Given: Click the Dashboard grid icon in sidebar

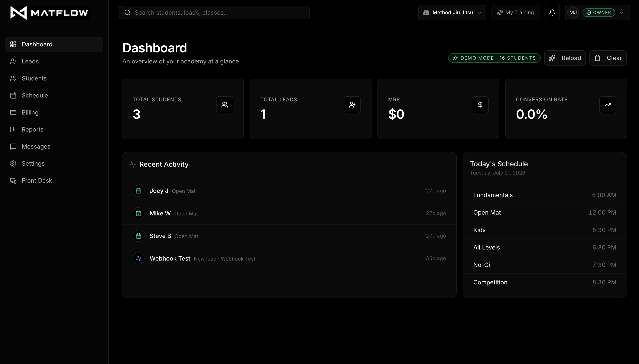Looking at the screenshot, I should click(13, 44).
